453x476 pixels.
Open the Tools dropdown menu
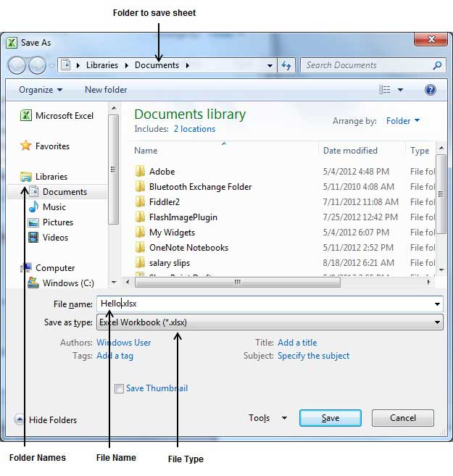(267, 418)
